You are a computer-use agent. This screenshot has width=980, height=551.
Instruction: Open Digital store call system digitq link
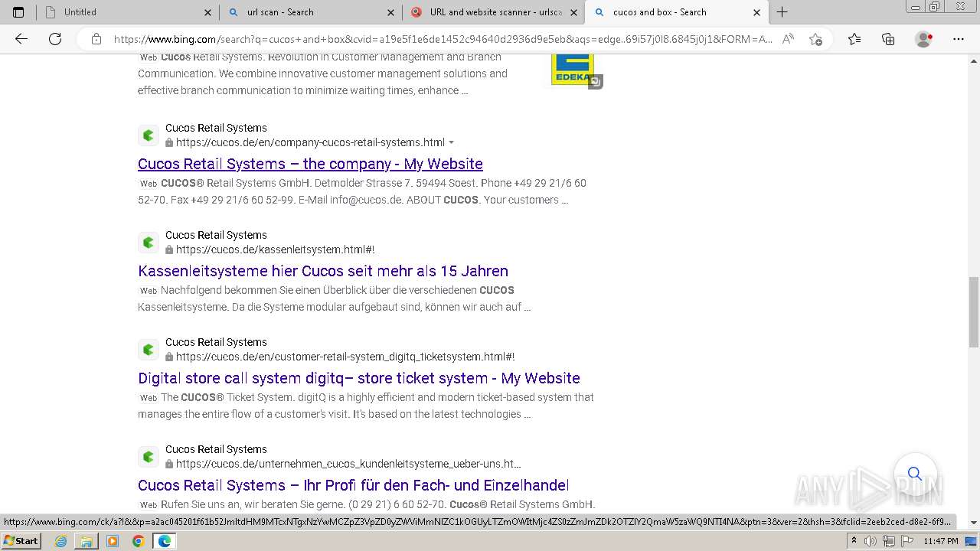[x=359, y=378]
